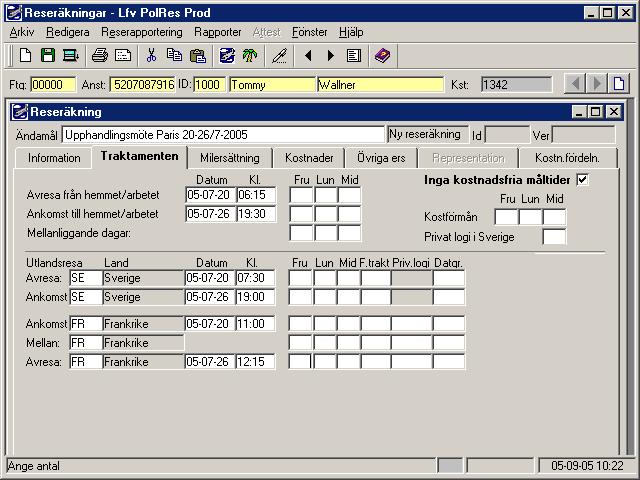Switch to the Information tab
This screenshot has height=480, width=640.
click(x=54, y=158)
